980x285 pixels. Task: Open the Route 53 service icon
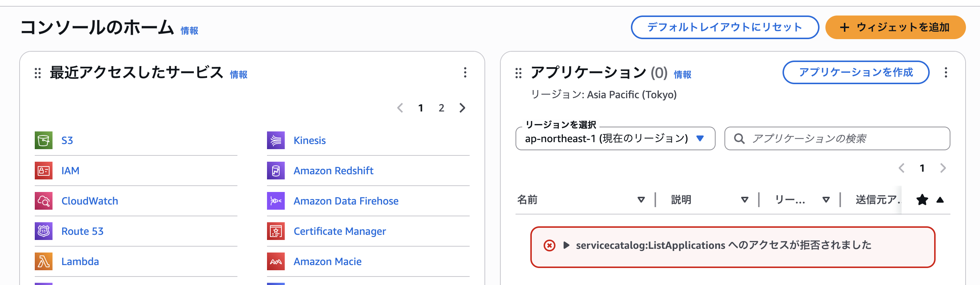[x=43, y=231]
